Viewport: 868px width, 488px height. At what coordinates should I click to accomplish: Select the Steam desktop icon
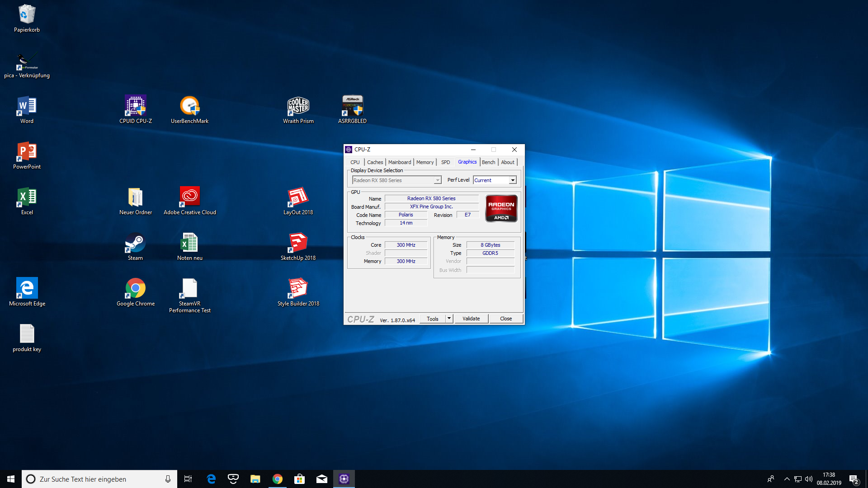click(x=135, y=247)
